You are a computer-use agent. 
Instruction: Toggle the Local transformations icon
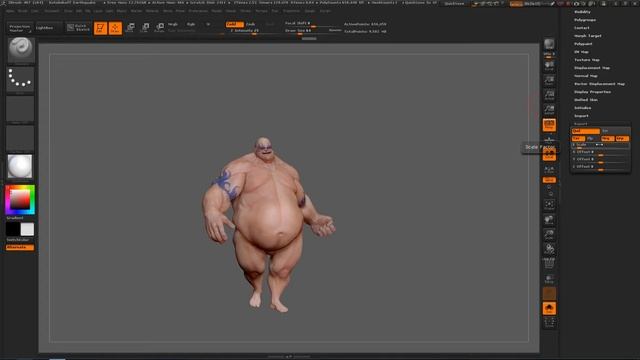(549, 154)
